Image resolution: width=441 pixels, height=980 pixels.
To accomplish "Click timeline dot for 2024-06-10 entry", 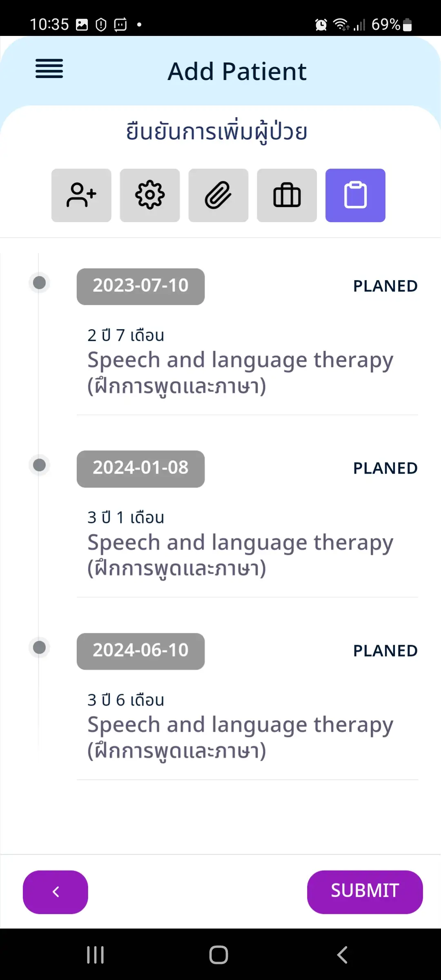I will click(x=39, y=647).
